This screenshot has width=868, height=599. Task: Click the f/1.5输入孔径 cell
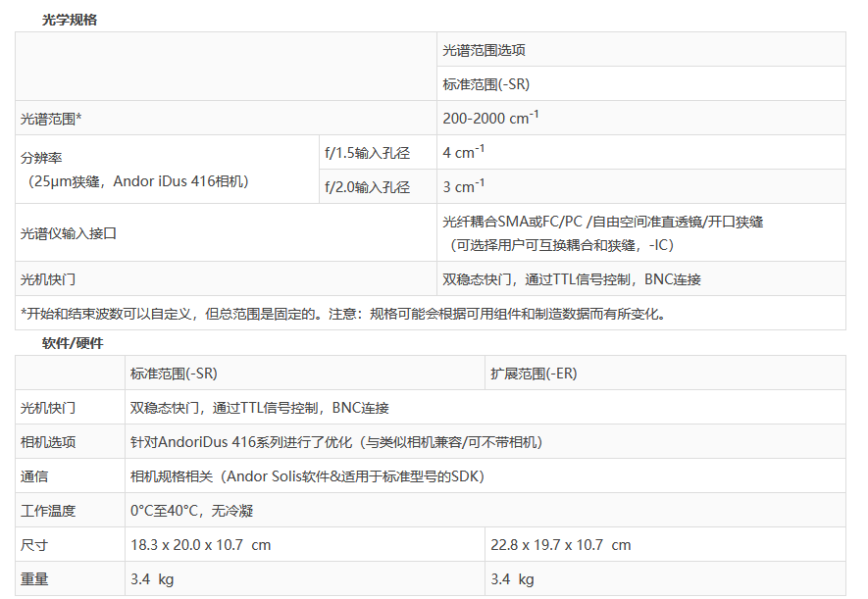point(367,153)
